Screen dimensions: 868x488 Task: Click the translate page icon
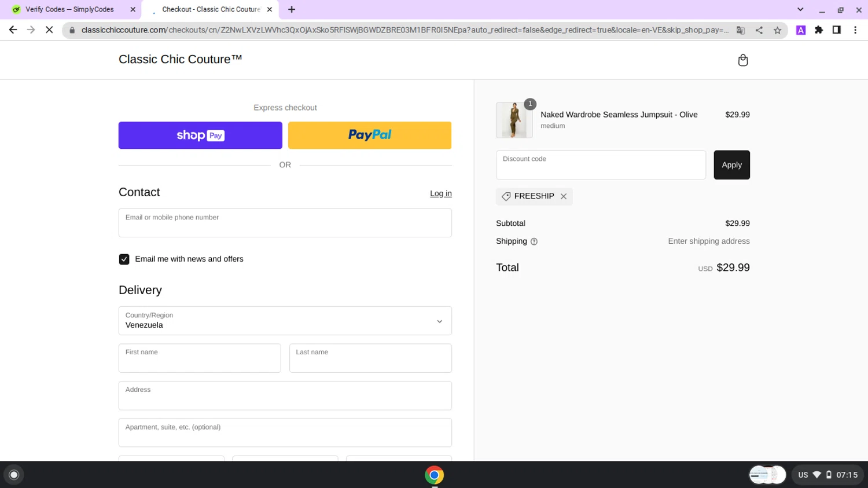coord(741,30)
